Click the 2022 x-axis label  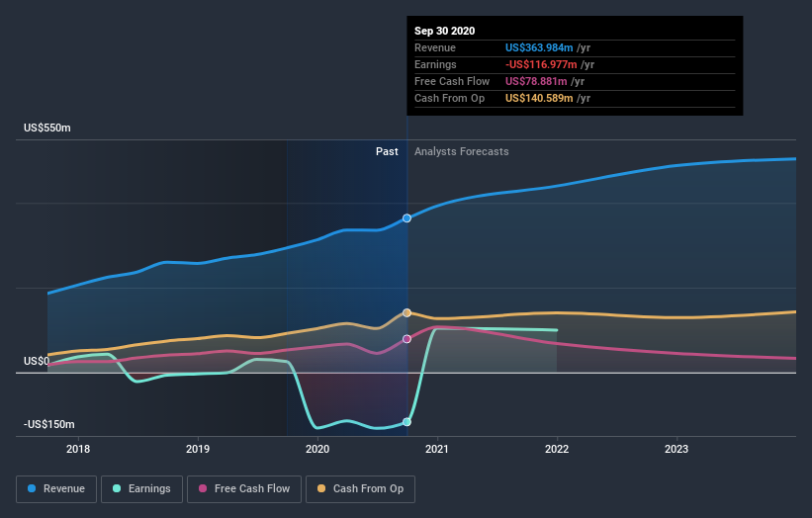click(x=557, y=449)
